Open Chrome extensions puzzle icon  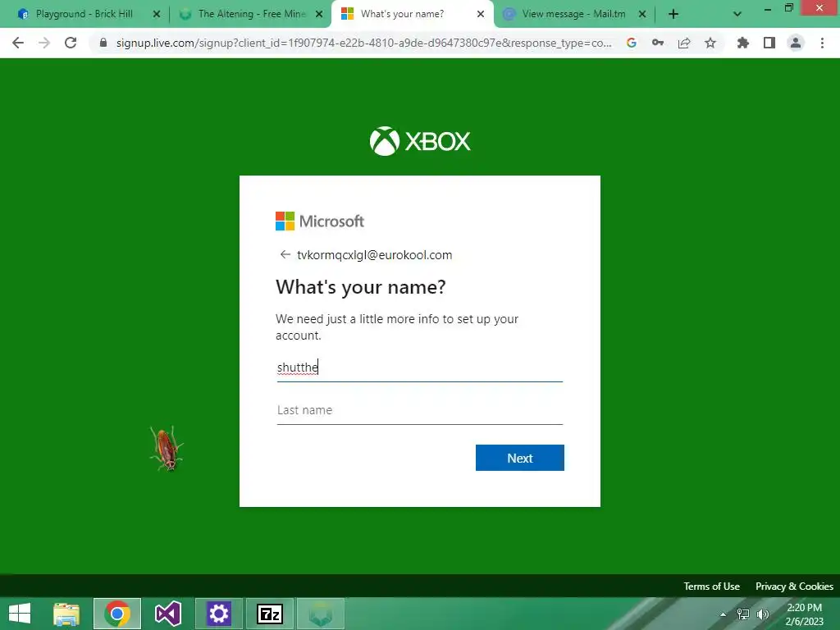click(742, 43)
